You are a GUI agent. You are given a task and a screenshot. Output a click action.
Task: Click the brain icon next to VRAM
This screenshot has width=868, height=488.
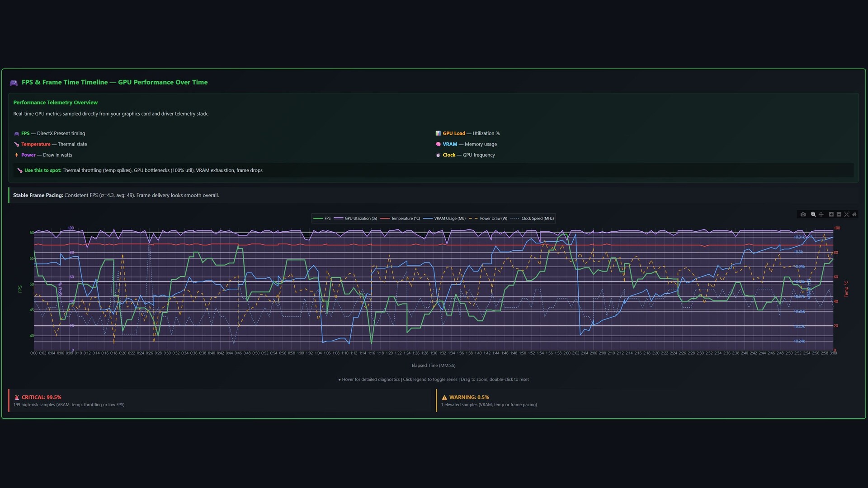pyautogui.click(x=438, y=144)
